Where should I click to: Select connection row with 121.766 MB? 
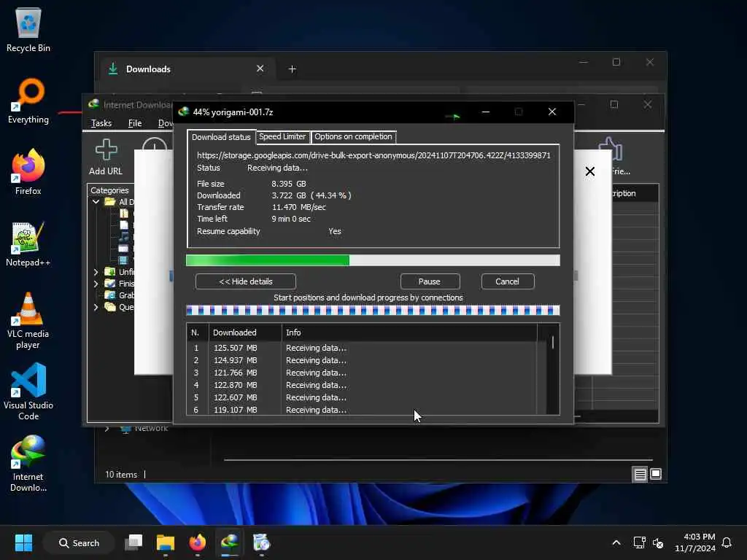(362, 373)
